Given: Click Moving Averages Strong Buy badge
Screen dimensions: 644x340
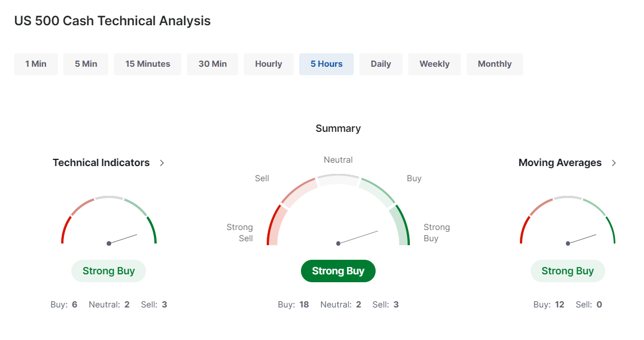Looking at the screenshot, I should tap(568, 271).
